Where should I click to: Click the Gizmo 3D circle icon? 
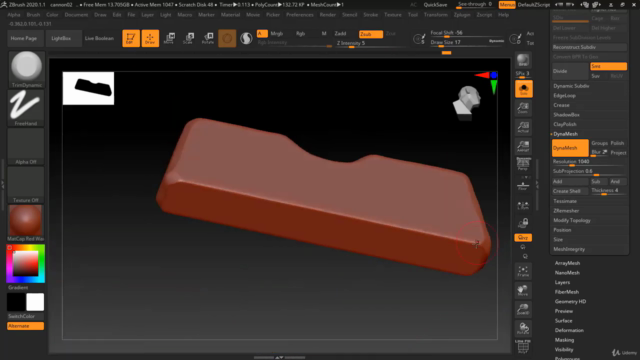click(x=227, y=38)
